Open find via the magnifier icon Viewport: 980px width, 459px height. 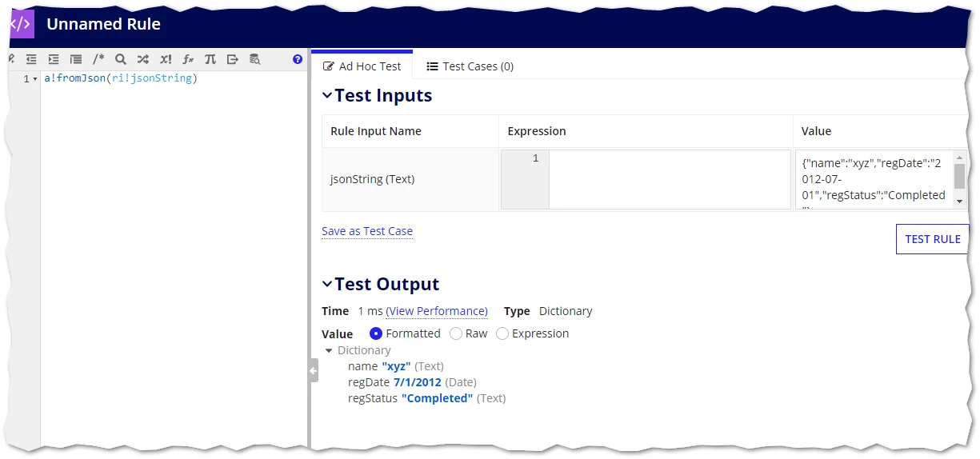pos(121,59)
